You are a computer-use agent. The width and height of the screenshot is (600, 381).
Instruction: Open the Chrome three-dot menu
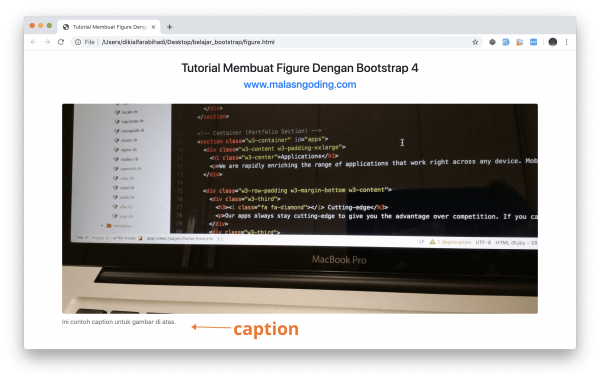(x=566, y=42)
